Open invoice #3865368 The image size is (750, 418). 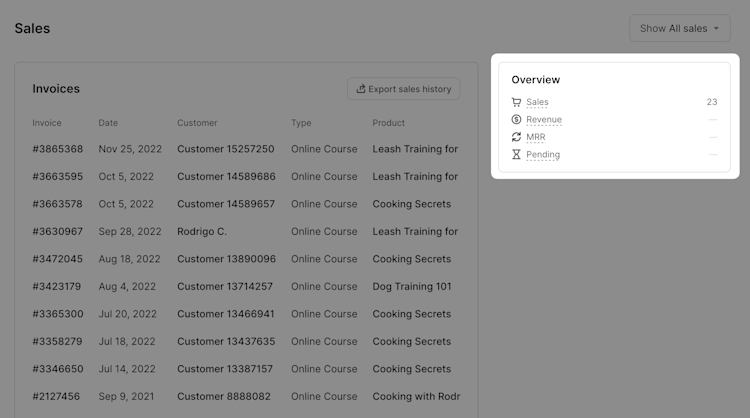coord(58,149)
